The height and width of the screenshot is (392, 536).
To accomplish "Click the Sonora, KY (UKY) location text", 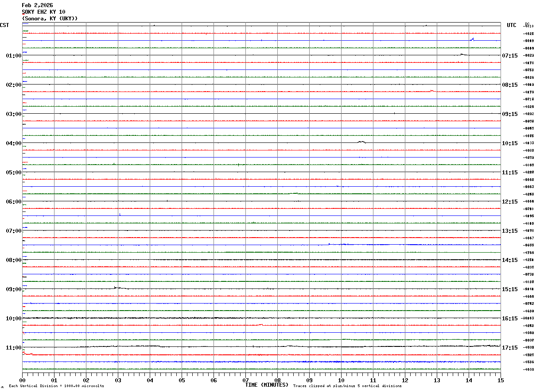I will [x=50, y=19].
